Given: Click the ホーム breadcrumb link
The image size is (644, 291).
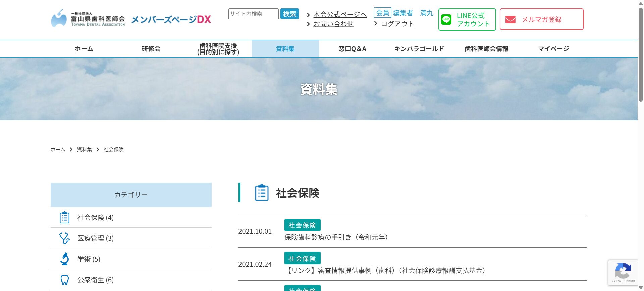Looking at the screenshot, I should (x=58, y=150).
